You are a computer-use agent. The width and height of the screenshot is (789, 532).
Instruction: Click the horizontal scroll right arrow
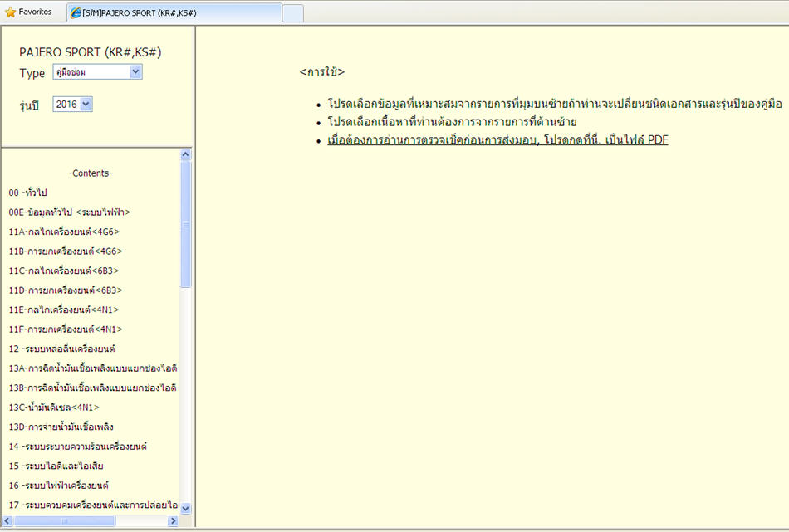pos(173,521)
